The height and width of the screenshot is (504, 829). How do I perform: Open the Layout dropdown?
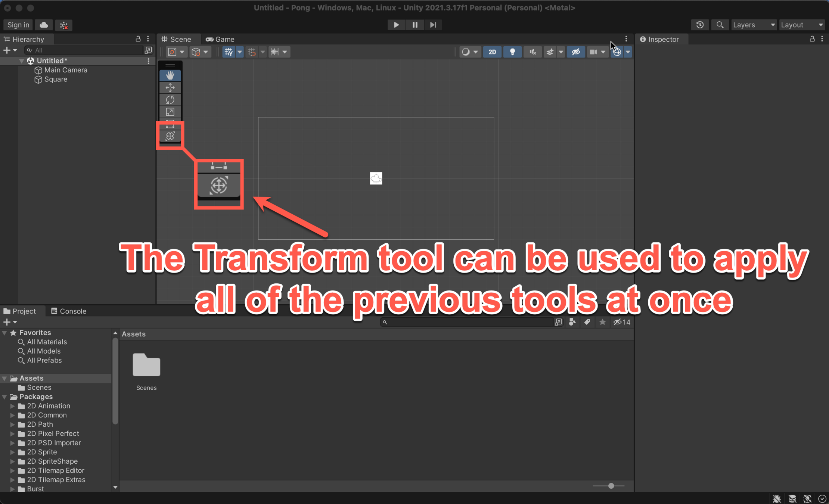tap(801, 25)
